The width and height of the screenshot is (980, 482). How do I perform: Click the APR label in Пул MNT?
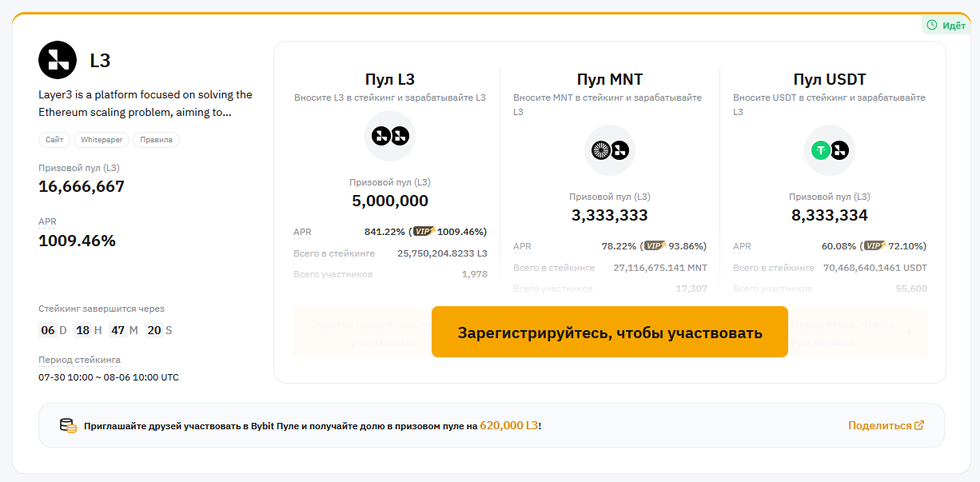(x=522, y=246)
